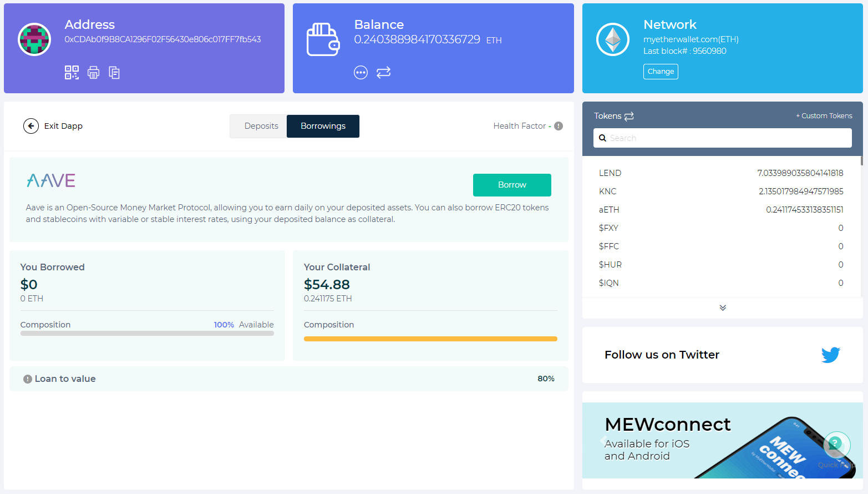Click the wallet address text 0xCDAb0f9B...
This screenshot has height=494, width=868.
163,39
